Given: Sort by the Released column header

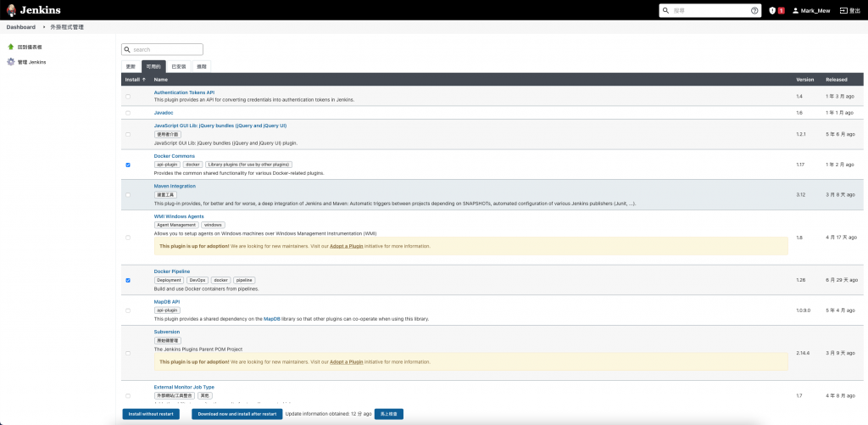Looking at the screenshot, I should (x=836, y=79).
